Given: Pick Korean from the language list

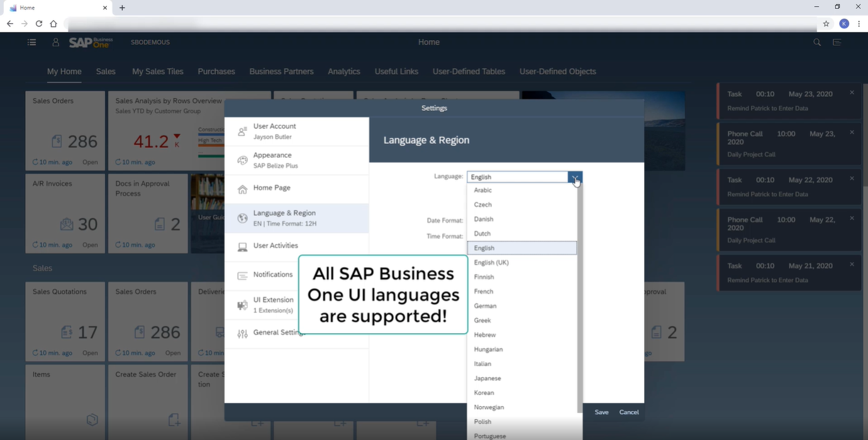Looking at the screenshot, I should (x=522, y=392).
